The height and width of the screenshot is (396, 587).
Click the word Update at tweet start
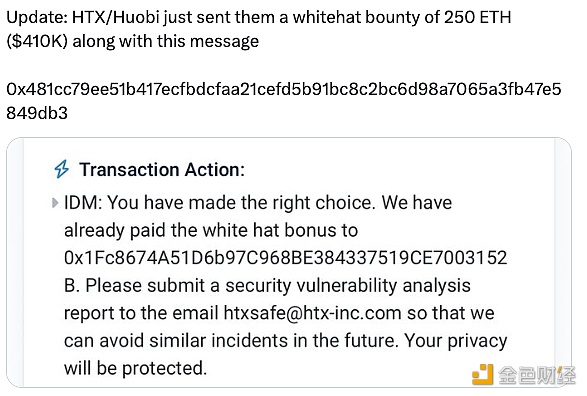37,18
